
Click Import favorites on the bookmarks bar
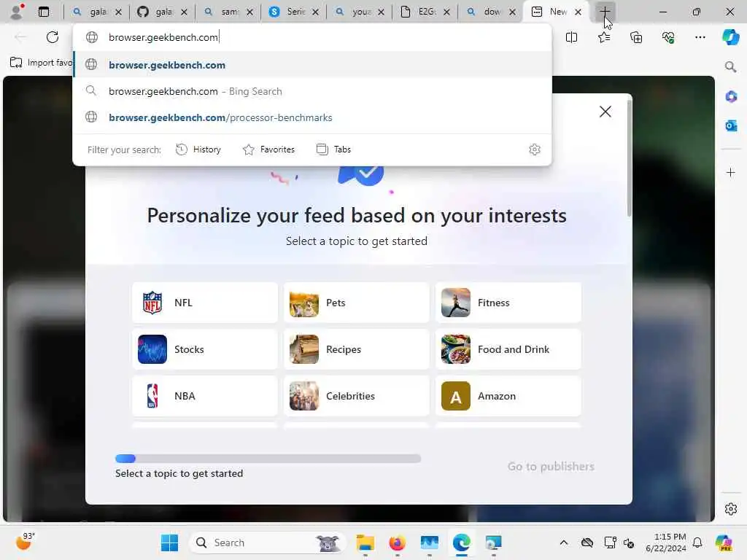[x=41, y=63]
